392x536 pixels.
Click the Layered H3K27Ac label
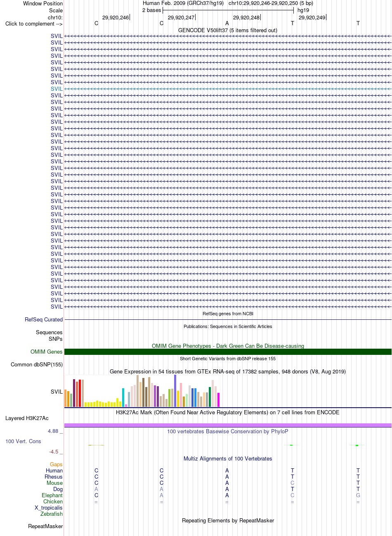click(x=27, y=418)
